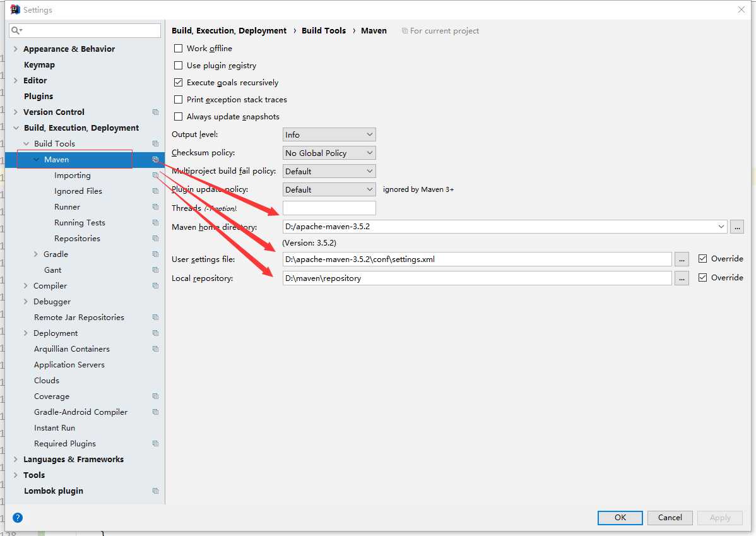The height and width of the screenshot is (536, 756).
Task: Expand the Tools section
Action: coord(15,475)
